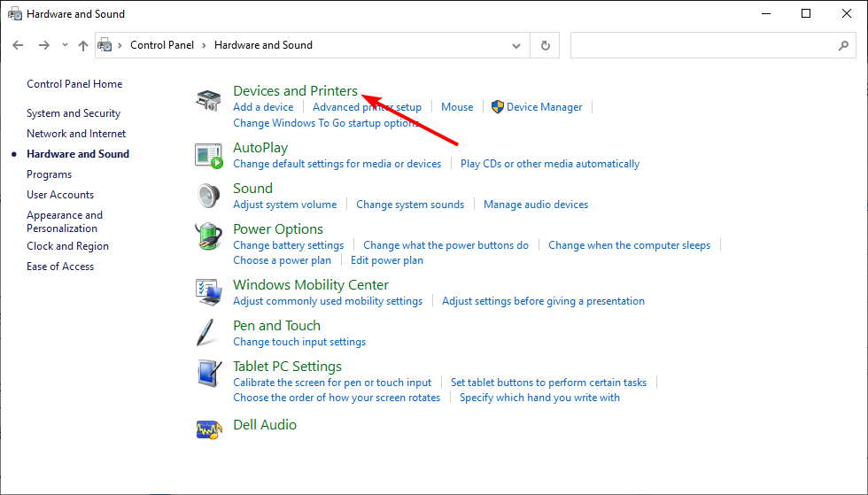Click the Windows Mobility Center icon
The height and width of the screenshot is (495, 868).
[x=208, y=292]
